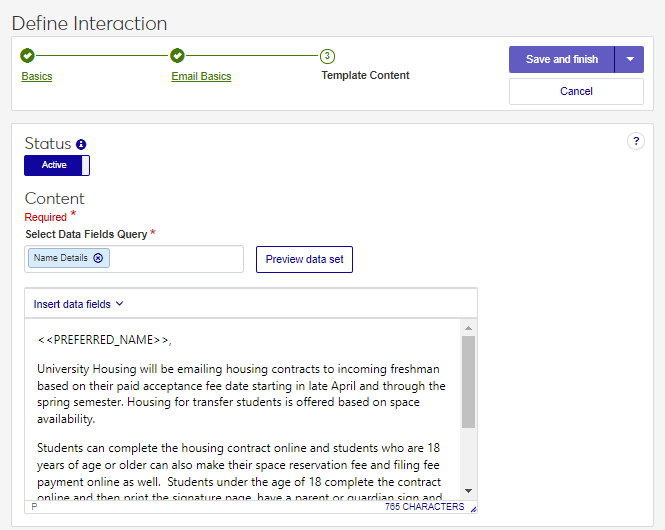This screenshot has width=665, height=530.
Task: Click the editor resize handle corner
Action: point(473,508)
